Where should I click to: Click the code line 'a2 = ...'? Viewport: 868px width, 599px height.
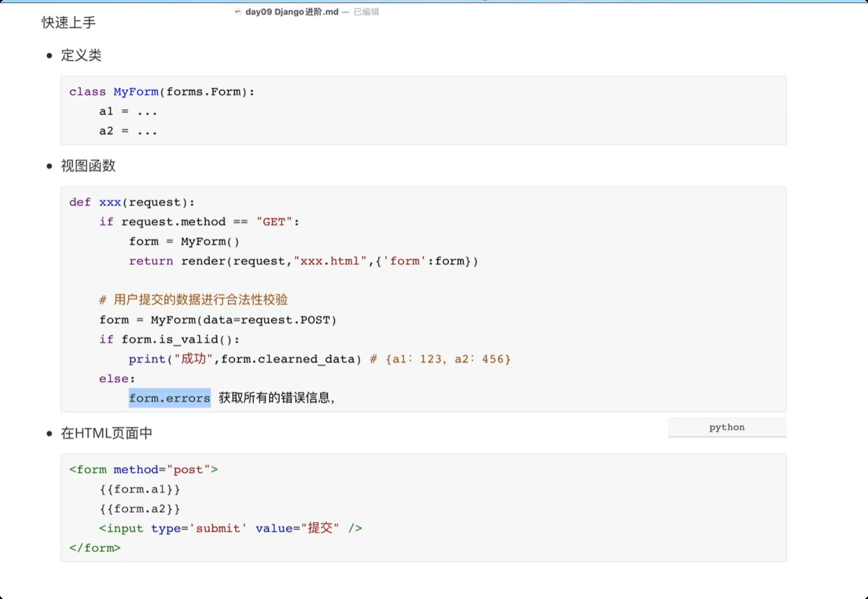pyautogui.click(x=128, y=131)
